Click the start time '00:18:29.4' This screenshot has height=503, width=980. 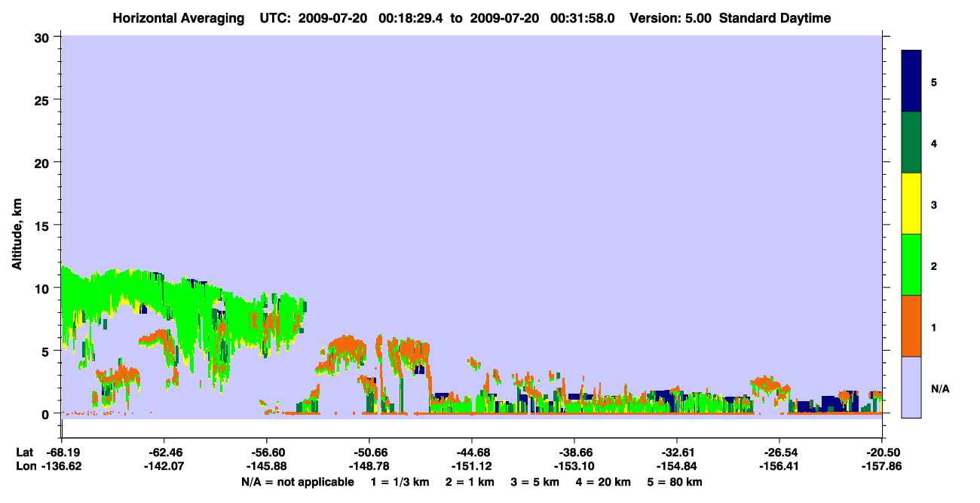click(411, 18)
